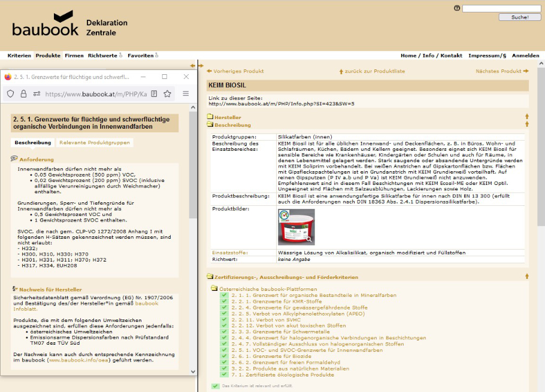This screenshot has height=392, width=545.
Task: Click the Hersteller folder icon
Action: (x=210, y=117)
